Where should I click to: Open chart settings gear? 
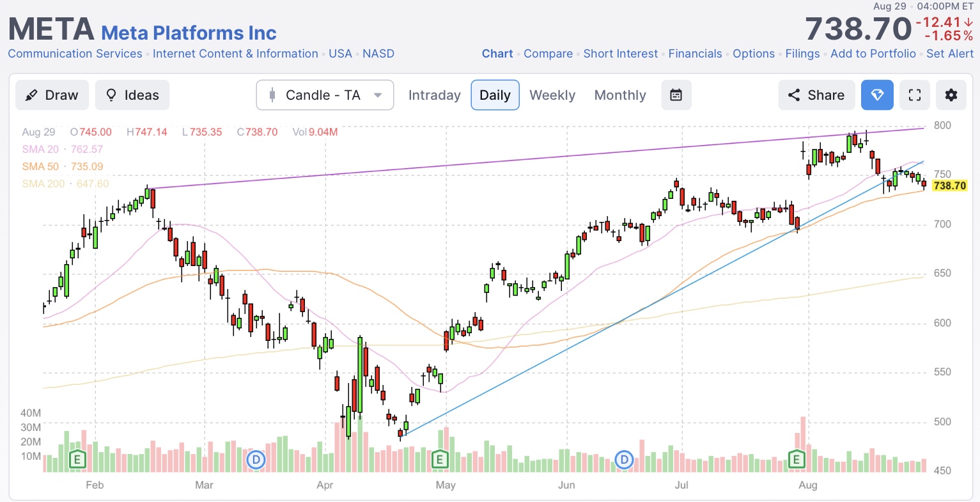(951, 95)
